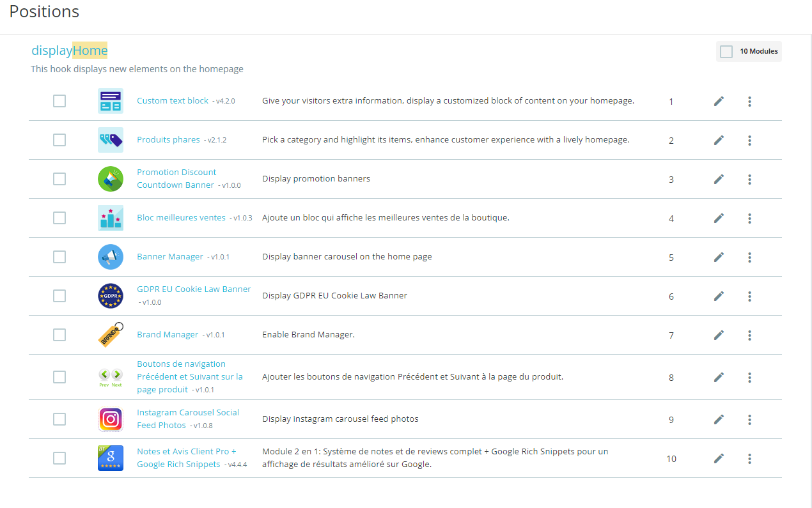Viewport: 812px width, 508px height.
Task: Check the GDPR EU Cookie Law Banner checkbox
Action: coord(59,296)
